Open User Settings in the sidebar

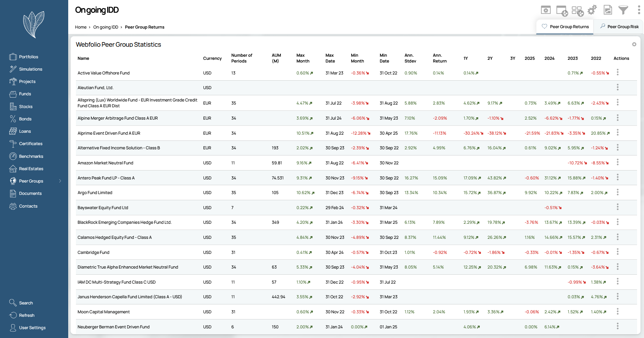point(32,328)
